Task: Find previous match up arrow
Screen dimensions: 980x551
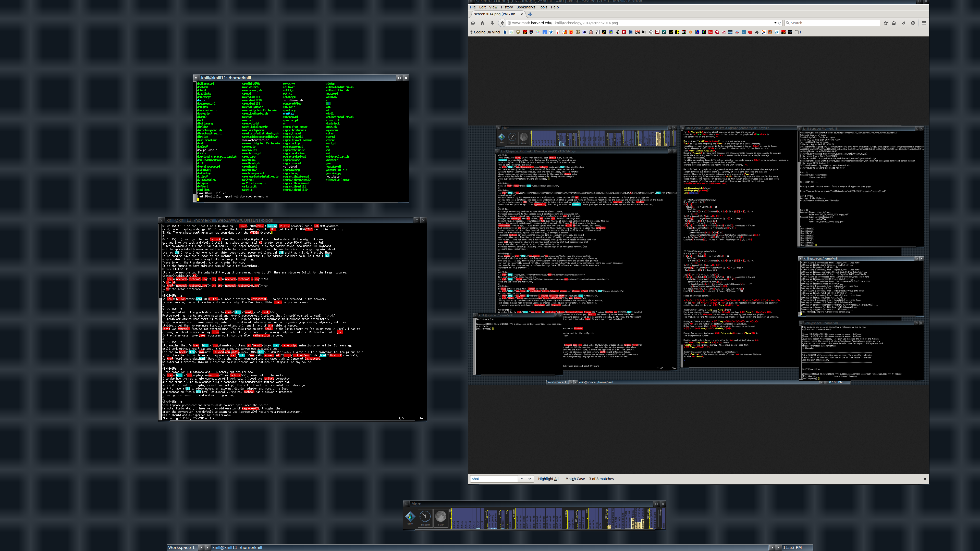Action: [522, 479]
